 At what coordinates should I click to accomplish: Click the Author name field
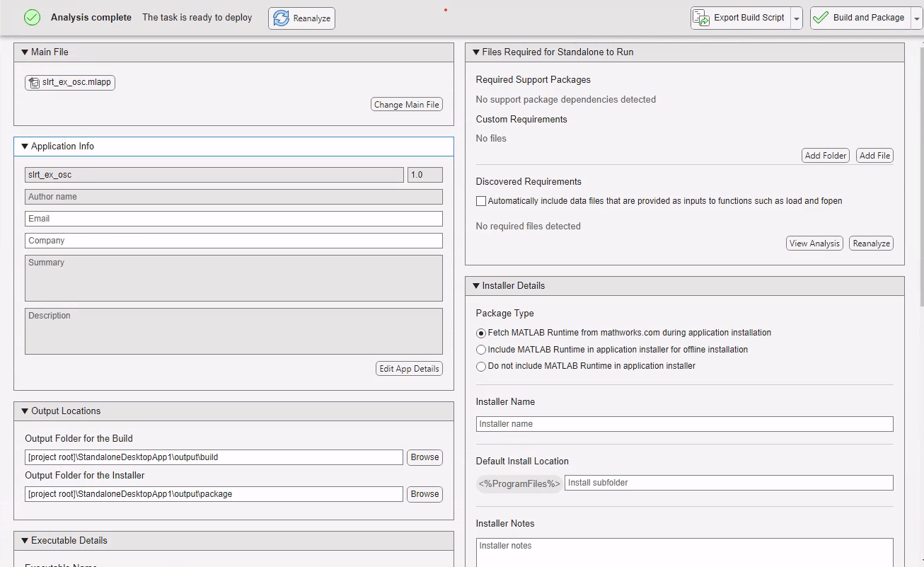click(233, 196)
